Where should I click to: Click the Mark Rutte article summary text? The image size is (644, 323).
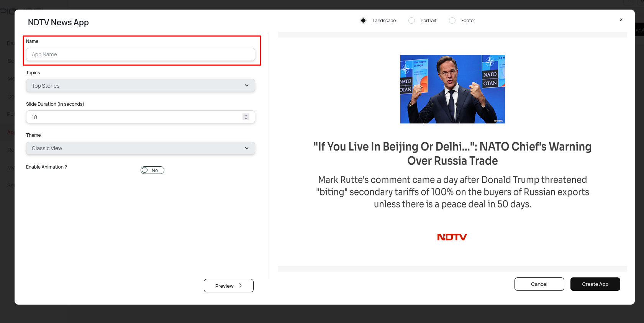coord(452,192)
